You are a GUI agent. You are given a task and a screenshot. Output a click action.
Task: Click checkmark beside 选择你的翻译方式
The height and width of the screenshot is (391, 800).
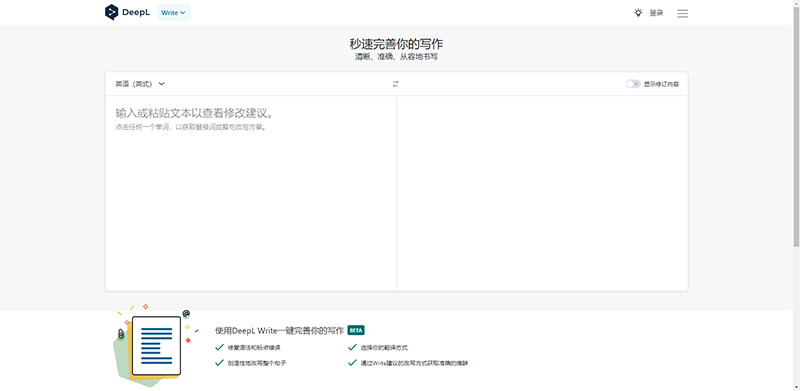[352, 348]
